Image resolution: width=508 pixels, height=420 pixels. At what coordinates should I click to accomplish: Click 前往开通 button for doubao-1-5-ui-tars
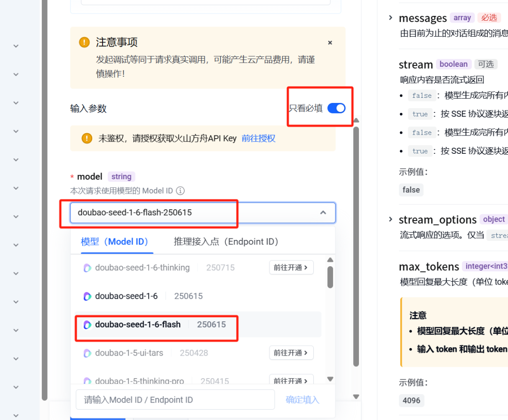(291, 353)
